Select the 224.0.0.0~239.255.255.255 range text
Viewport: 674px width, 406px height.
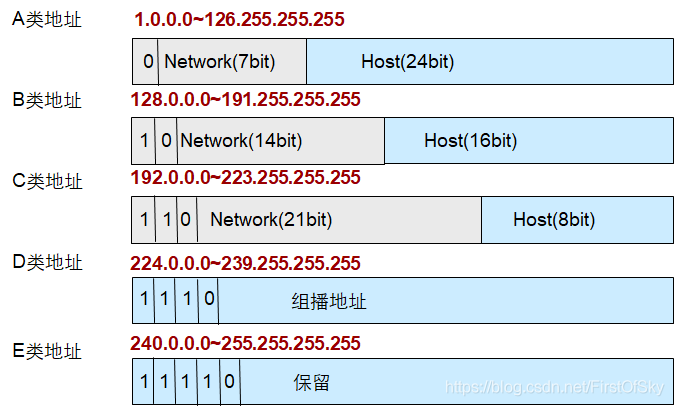[x=245, y=263]
